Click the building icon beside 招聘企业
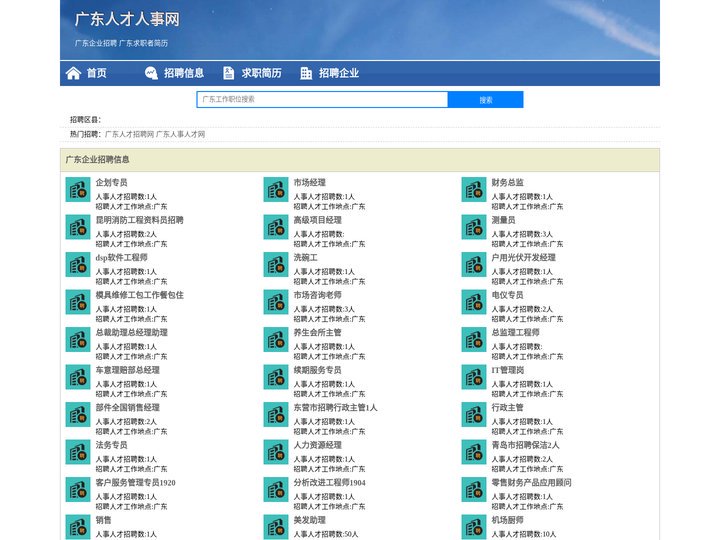720x540 pixels. click(306, 73)
